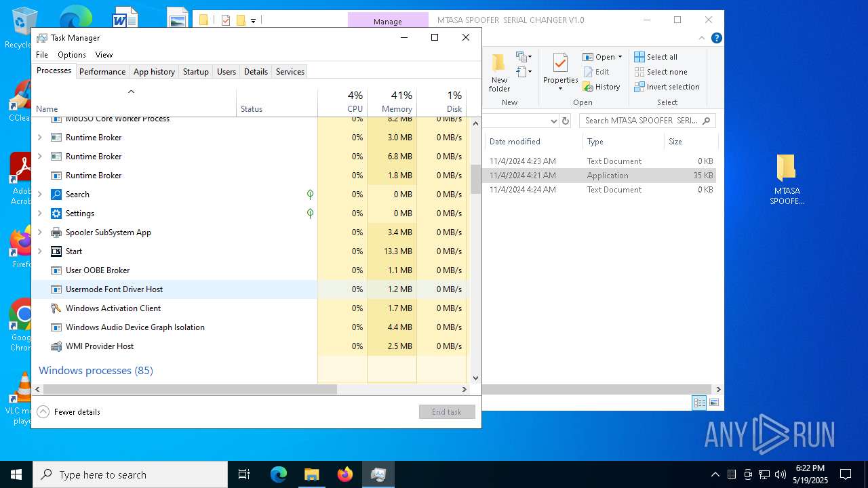Open File Explorer from the taskbar

312,474
